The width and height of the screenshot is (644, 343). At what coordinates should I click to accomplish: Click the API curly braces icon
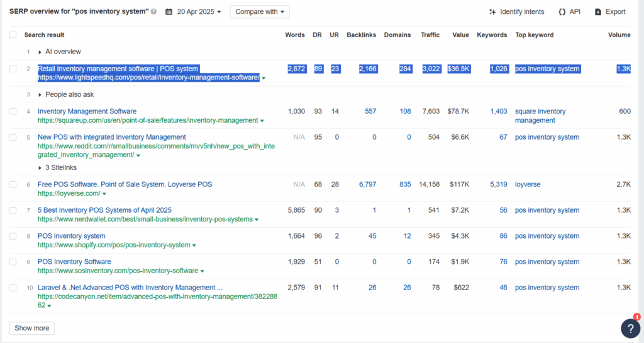click(562, 12)
